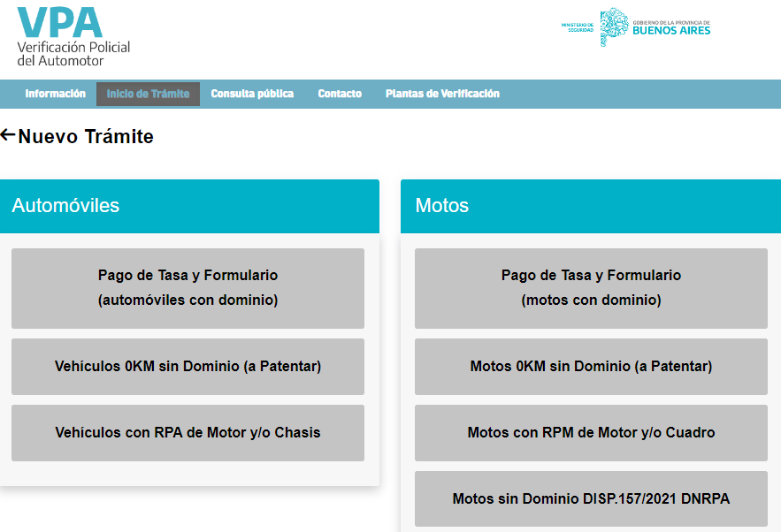Select the Inicio de Trámite tab
The height and width of the screenshot is (532, 781).
tap(148, 94)
